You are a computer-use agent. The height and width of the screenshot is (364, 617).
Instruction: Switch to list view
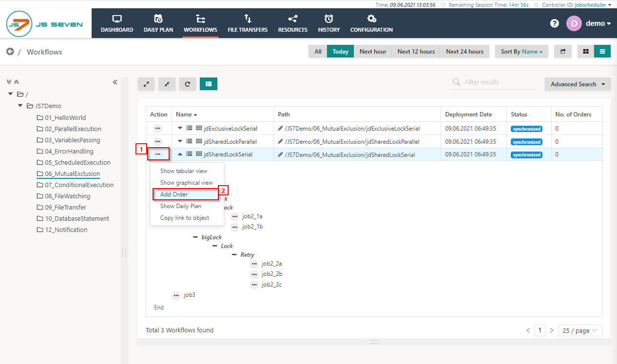pyautogui.click(x=602, y=52)
